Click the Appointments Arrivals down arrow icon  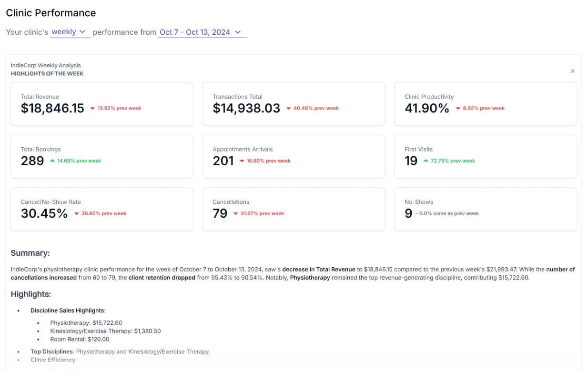click(x=242, y=161)
